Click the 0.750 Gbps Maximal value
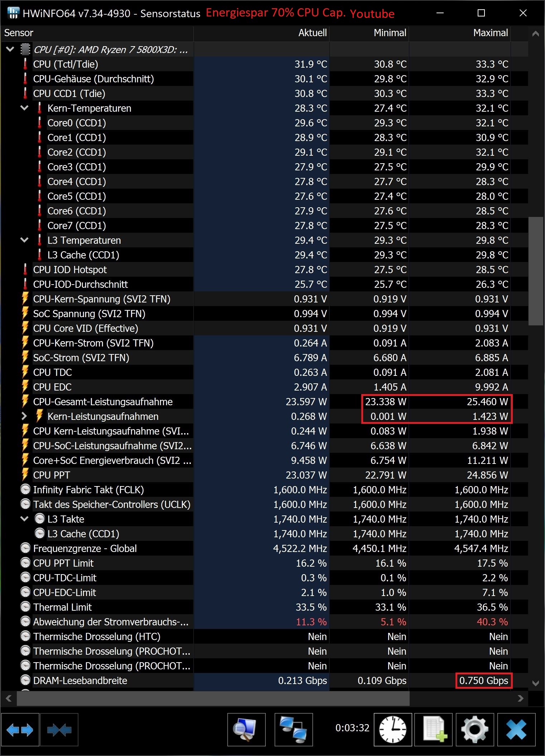545x756 pixels. pyautogui.click(x=484, y=680)
